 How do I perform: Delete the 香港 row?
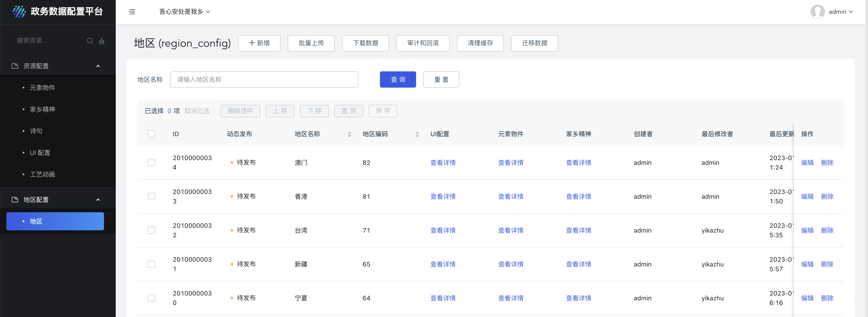click(x=827, y=196)
